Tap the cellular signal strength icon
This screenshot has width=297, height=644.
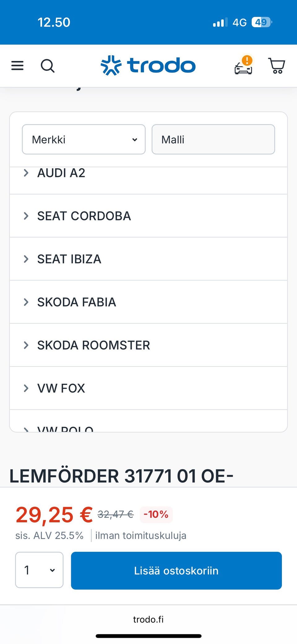220,22
